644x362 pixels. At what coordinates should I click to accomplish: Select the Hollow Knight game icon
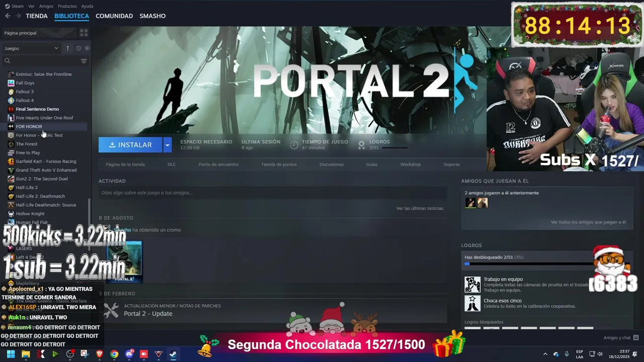pyautogui.click(x=11, y=214)
